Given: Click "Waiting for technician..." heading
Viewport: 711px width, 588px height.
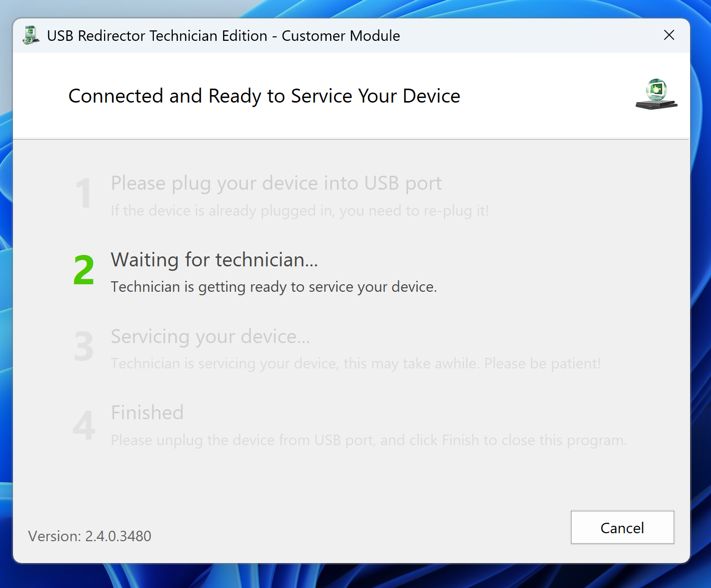Looking at the screenshot, I should (214, 260).
